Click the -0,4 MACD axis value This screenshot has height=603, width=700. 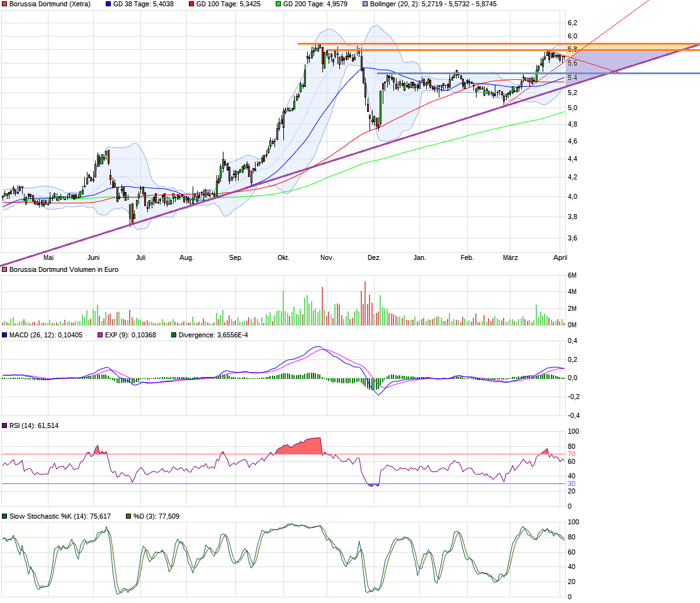[573, 415]
